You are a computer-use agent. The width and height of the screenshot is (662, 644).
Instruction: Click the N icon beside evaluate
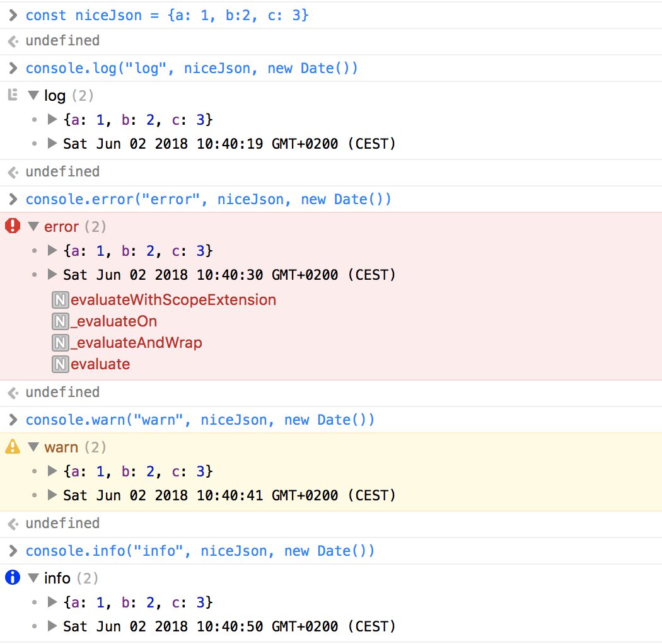tap(61, 364)
